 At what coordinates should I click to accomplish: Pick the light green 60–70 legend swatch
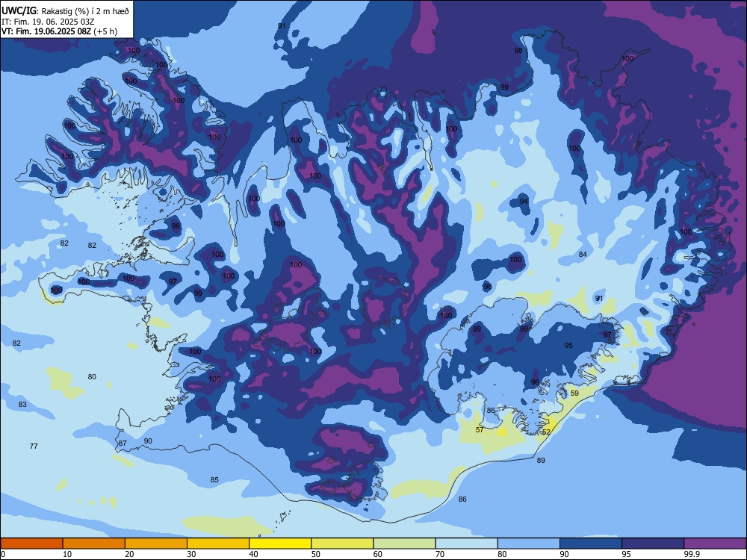click(404, 544)
